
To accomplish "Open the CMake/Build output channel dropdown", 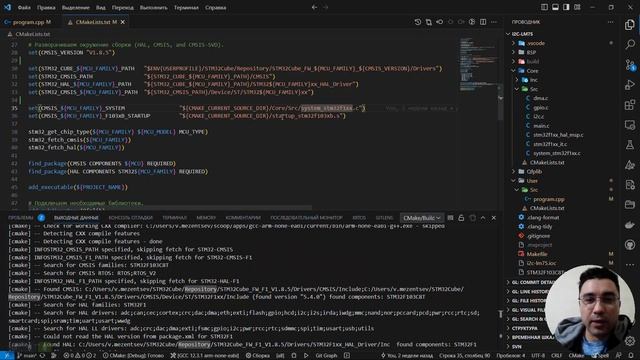I will [x=422, y=218].
